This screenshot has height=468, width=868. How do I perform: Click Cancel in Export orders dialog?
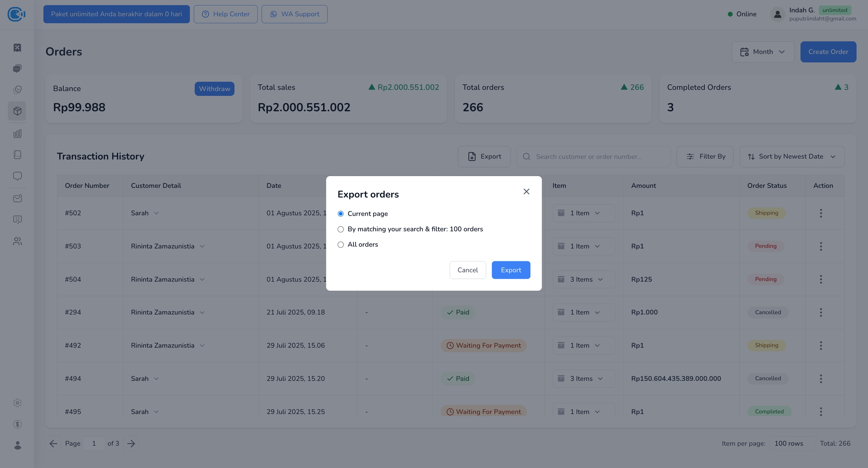pyautogui.click(x=468, y=270)
